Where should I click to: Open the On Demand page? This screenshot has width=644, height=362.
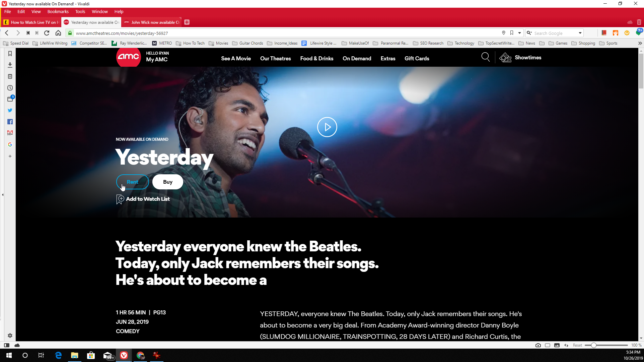click(357, 58)
